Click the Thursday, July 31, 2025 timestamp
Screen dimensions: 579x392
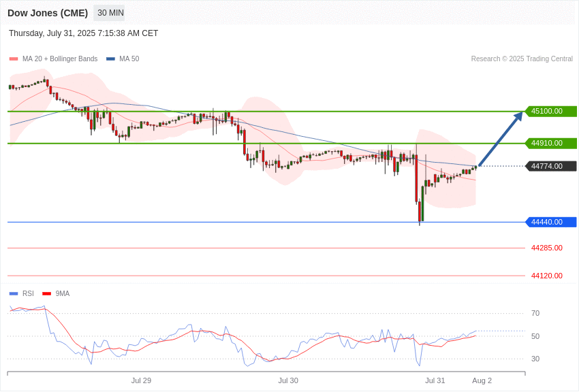pos(83,33)
